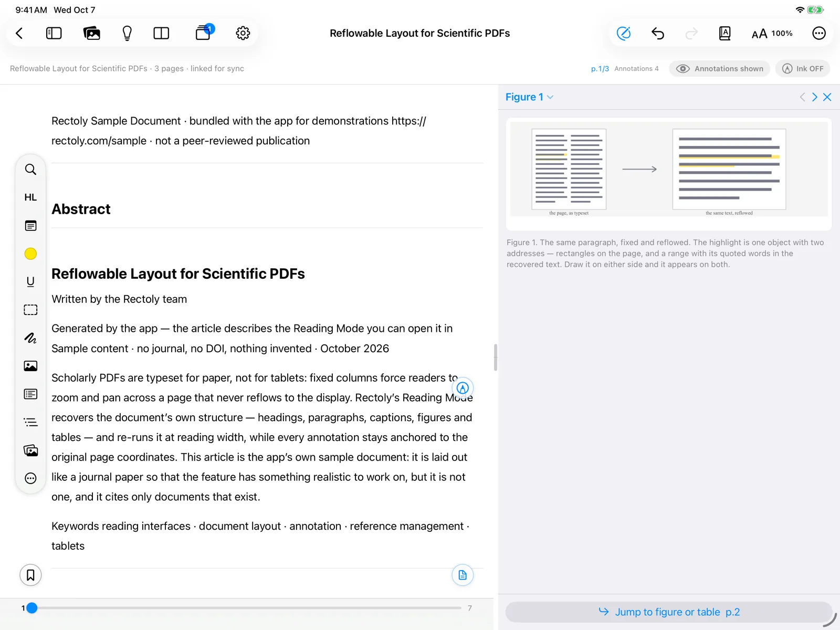The height and width of the screenshot is (630, 840).
Task: Select the note tool below HL
Action: (30, 226)
